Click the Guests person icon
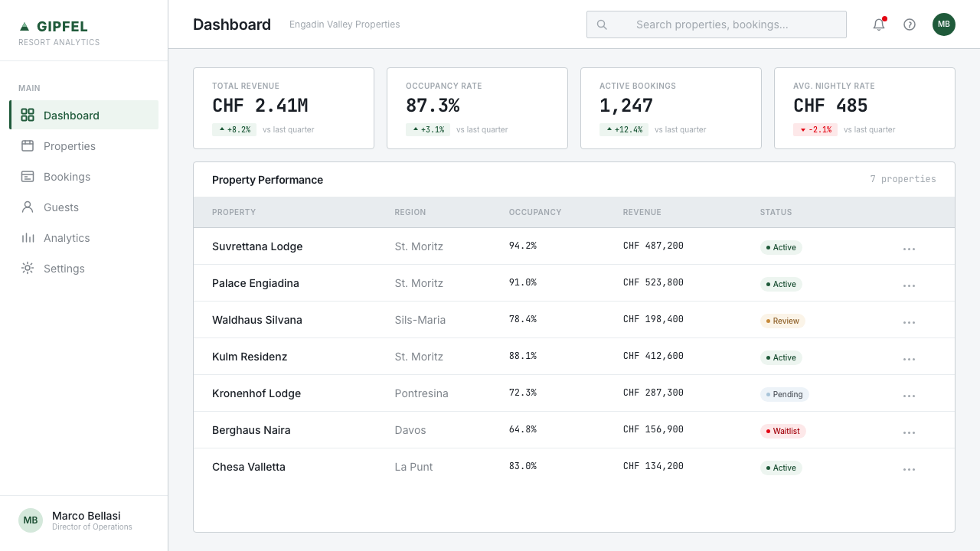 tap(28, 207)
